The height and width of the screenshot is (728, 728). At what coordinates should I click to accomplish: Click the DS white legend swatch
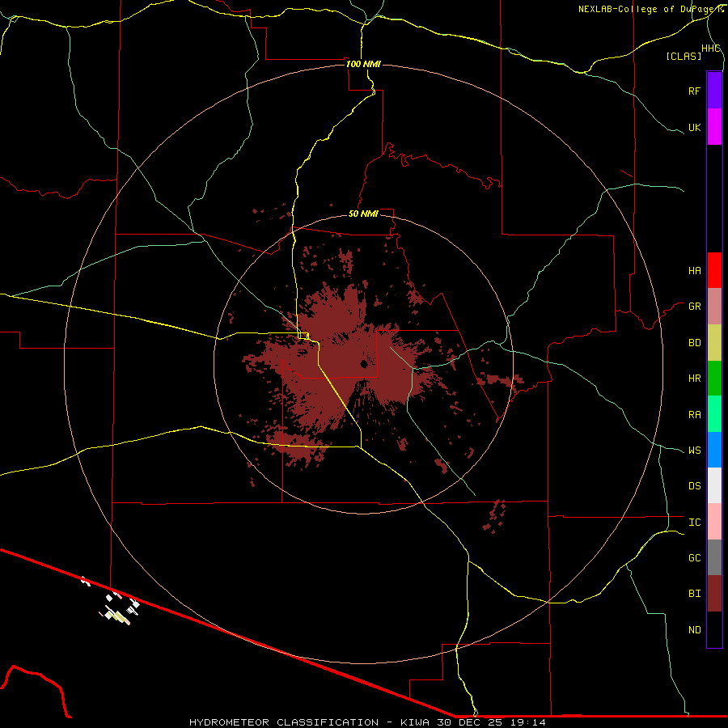[714, 485]
